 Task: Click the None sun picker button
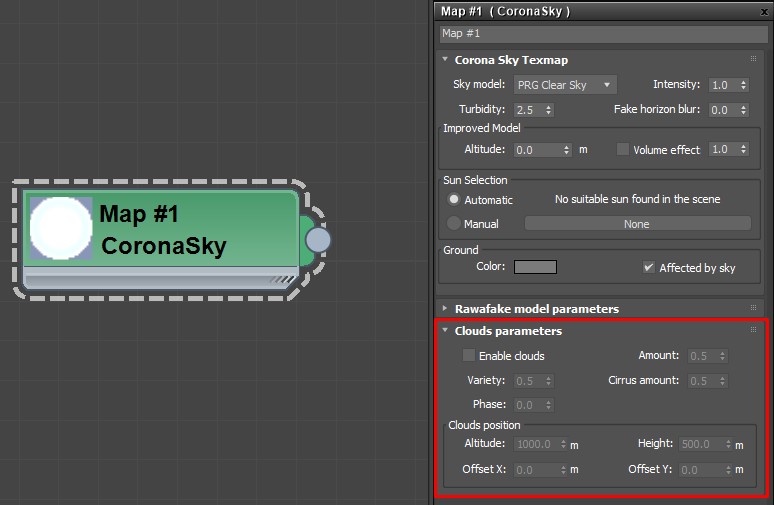click(x=637, y=224)
